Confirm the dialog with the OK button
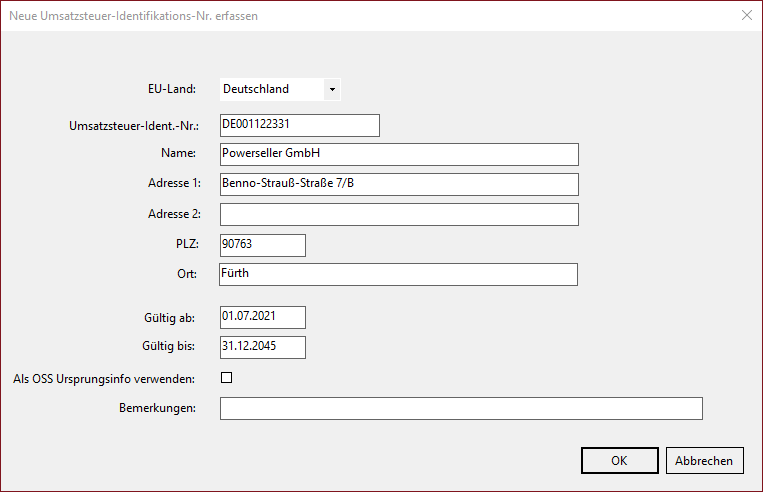This screenshot has width=763, height=492. 619,460
